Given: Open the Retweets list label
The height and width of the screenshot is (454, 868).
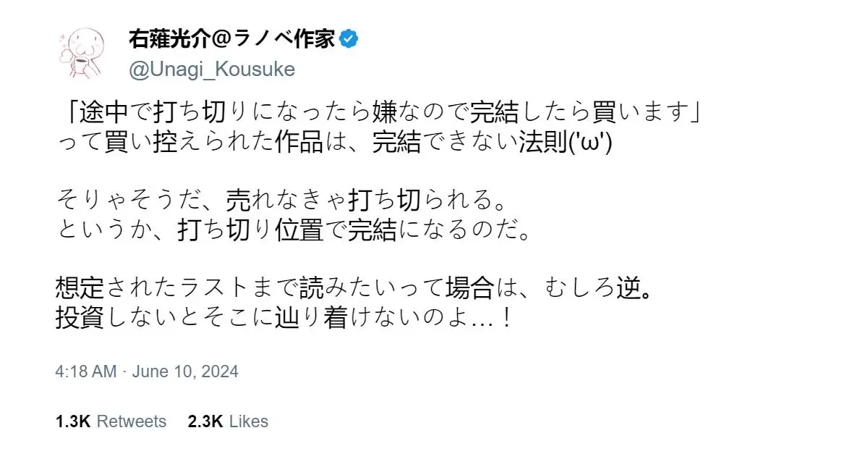Looking at the screenshot, I should click(131, 421).
